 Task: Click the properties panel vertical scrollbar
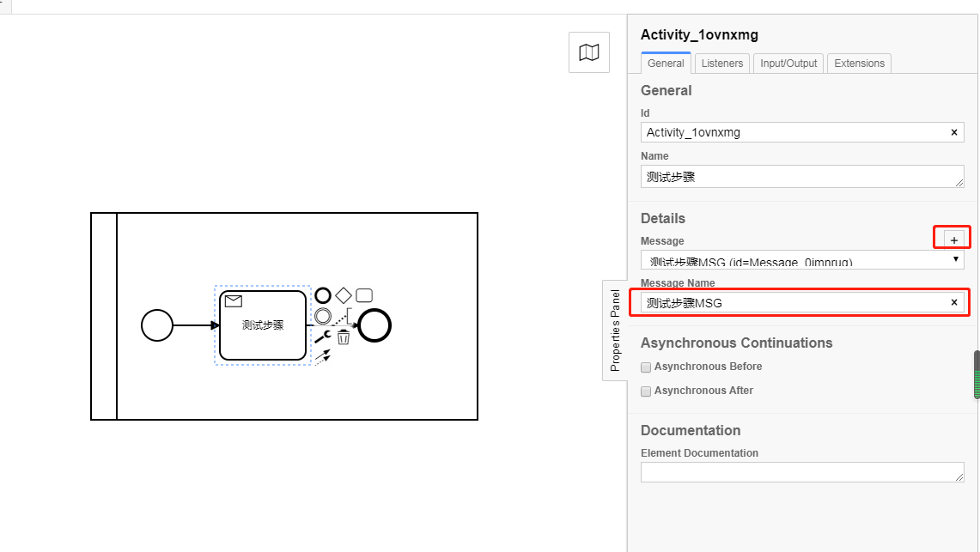click(x=977, y=374)
